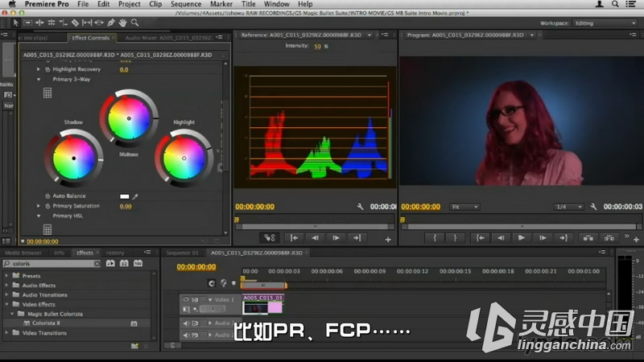This screenshot has width=644, height=362.
Task: Toggle Primary Saturation stopwatch animation
Action: [x=47, y=206]
